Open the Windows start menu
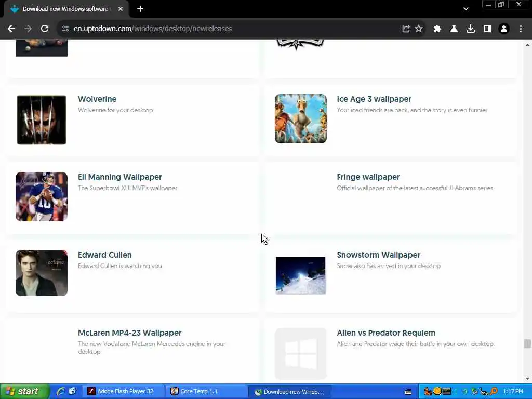 tap(25, 392)
